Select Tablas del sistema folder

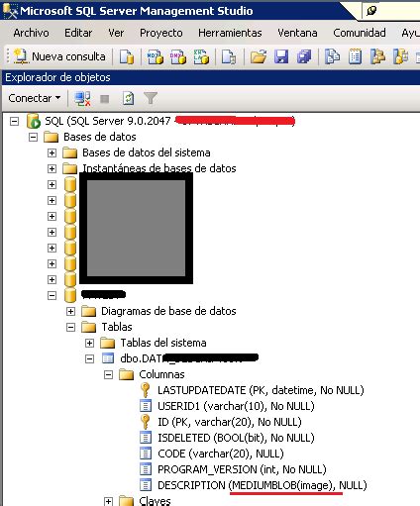tap(163, 343)
